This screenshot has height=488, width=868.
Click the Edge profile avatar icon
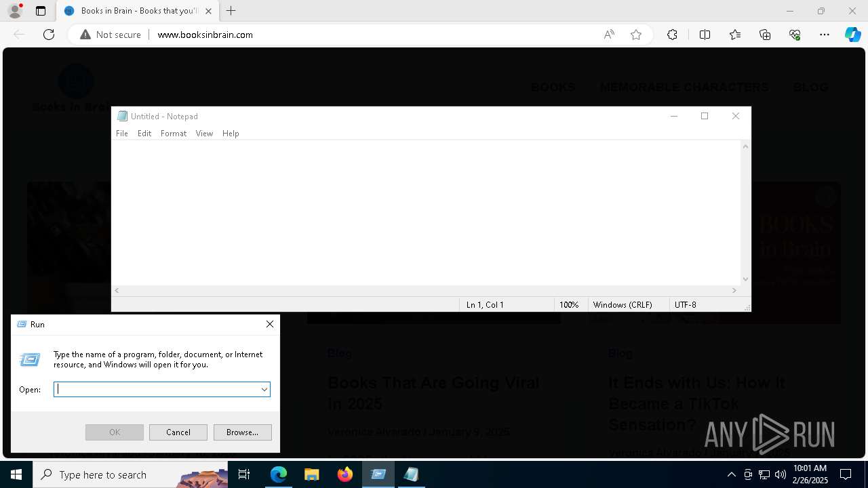(x=15, y=11)
